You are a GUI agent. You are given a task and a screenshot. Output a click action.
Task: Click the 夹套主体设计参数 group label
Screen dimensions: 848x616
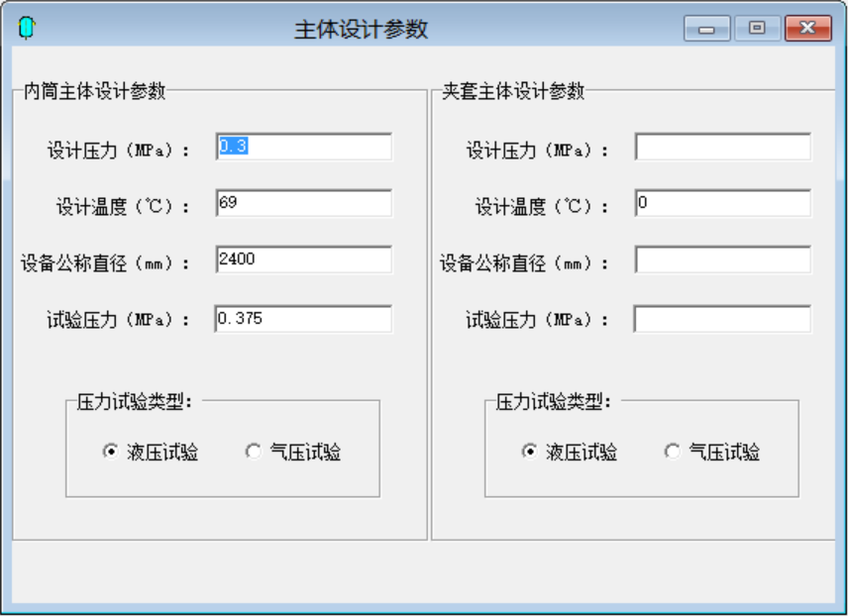pyautogui.click(x=514, y=92)
